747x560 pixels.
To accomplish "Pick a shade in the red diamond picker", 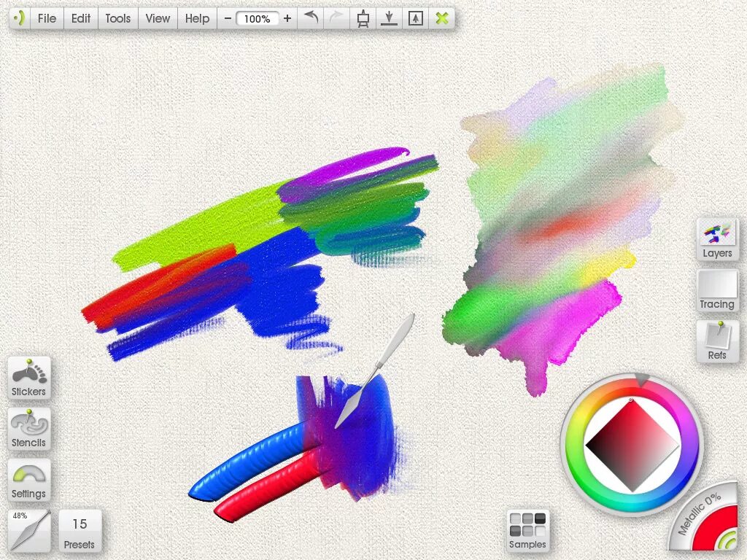I will pos(632,446).
